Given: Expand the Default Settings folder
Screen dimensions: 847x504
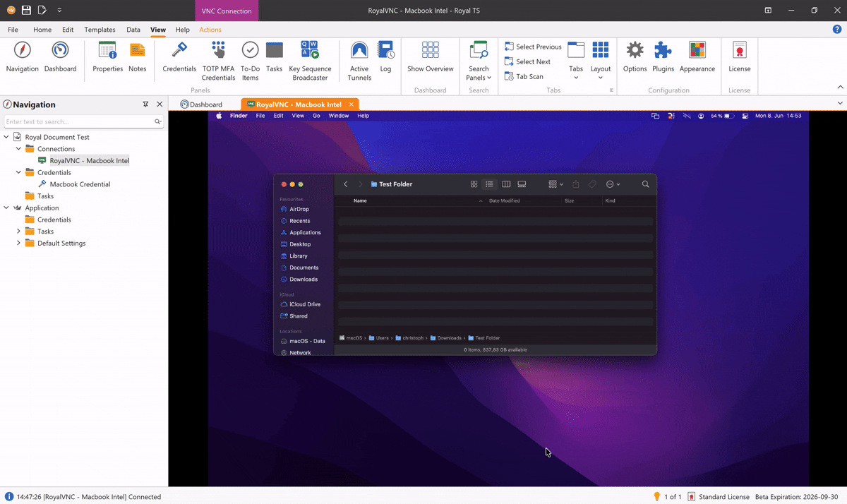Looking at the screenshot, I should click(x=18, y=243).
